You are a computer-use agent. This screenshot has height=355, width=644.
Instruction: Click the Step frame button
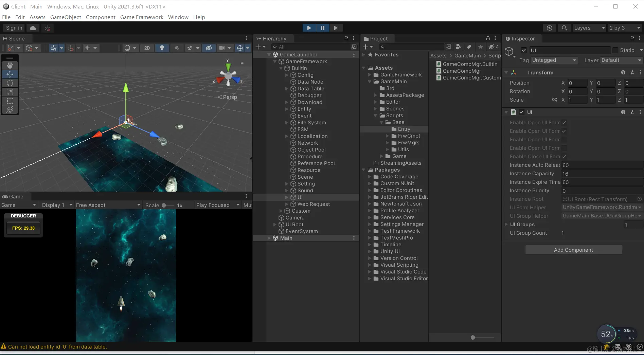pyautogui.click(x=336, y=28)
